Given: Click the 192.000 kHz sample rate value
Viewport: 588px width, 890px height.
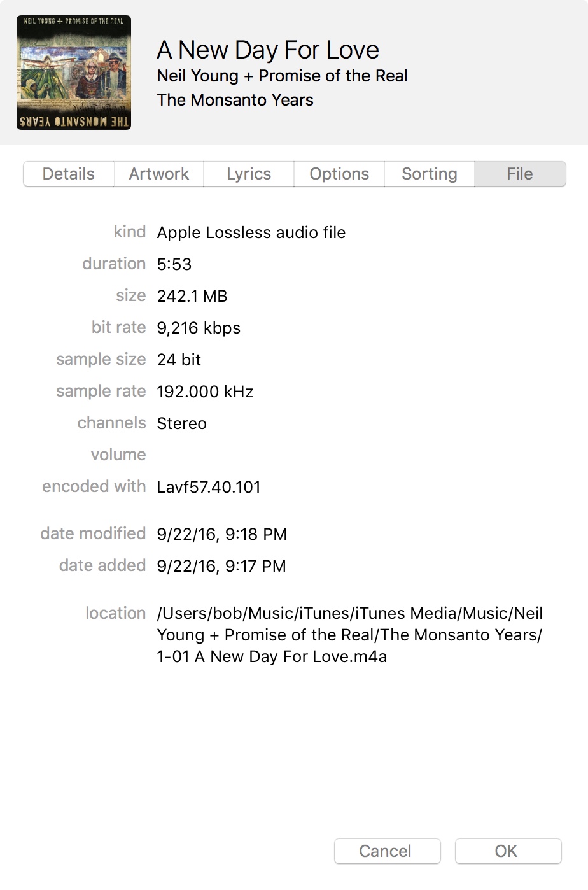Looking at the screenshot, I should click(x=205, y=392).
